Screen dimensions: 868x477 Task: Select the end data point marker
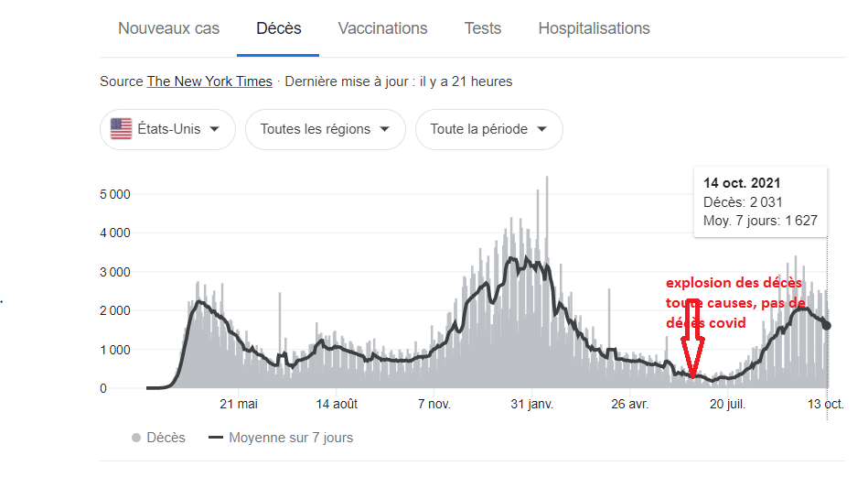827,325
